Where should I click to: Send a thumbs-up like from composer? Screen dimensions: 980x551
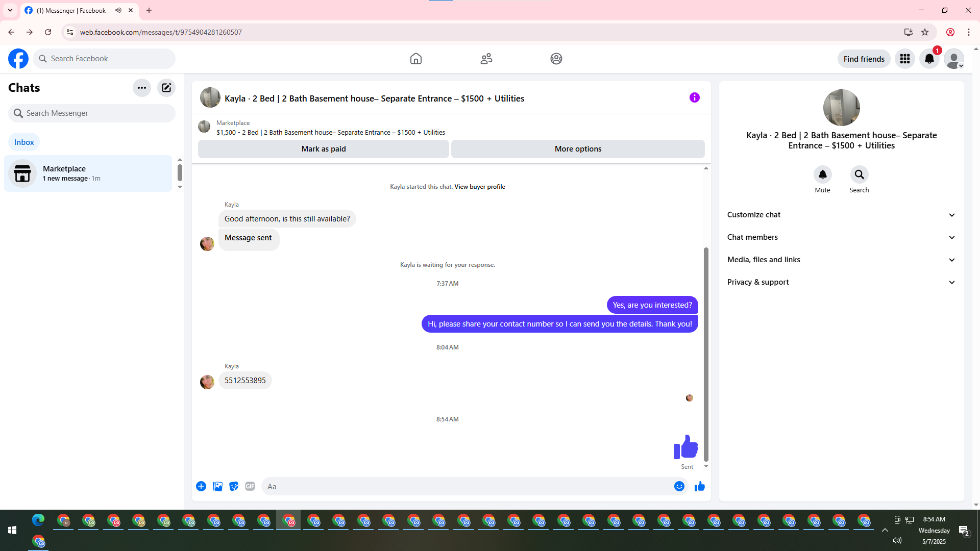tap(699, 486)
